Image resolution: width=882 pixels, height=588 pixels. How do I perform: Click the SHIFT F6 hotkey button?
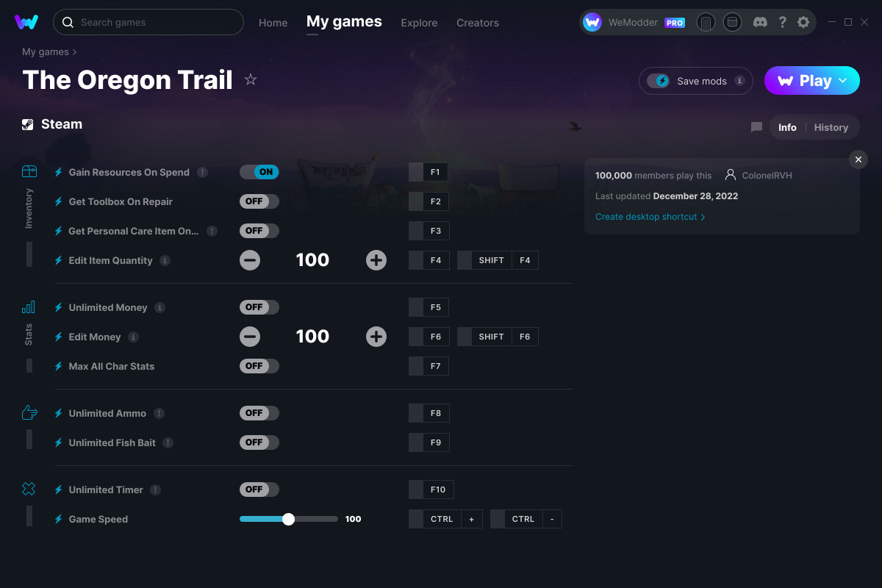point(498,337)
